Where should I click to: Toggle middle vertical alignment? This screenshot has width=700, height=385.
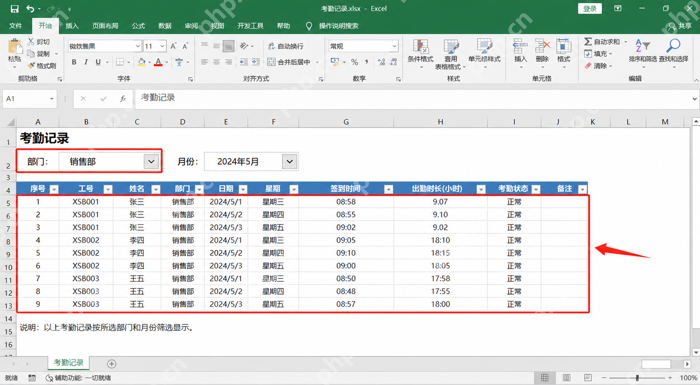pos(217,46)
